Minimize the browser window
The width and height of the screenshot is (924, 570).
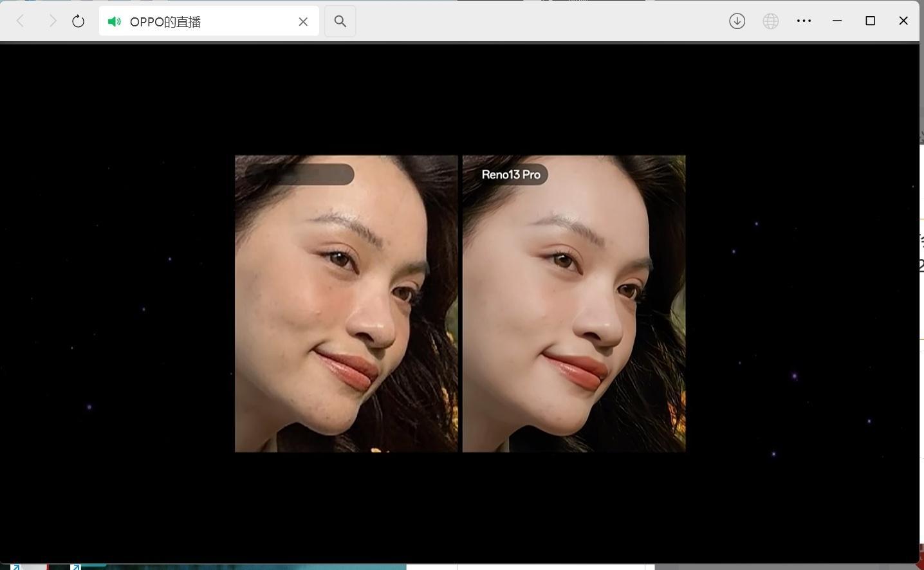837,21
